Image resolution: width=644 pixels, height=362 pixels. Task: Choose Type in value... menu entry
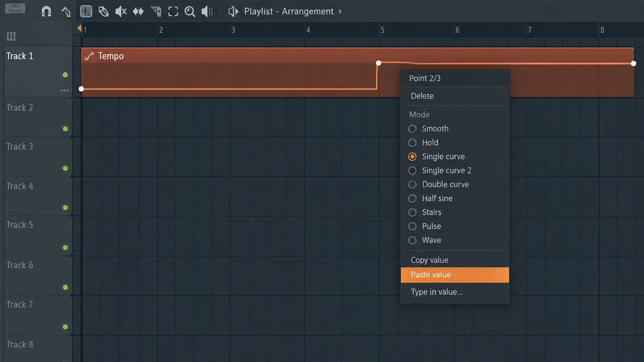455,292
